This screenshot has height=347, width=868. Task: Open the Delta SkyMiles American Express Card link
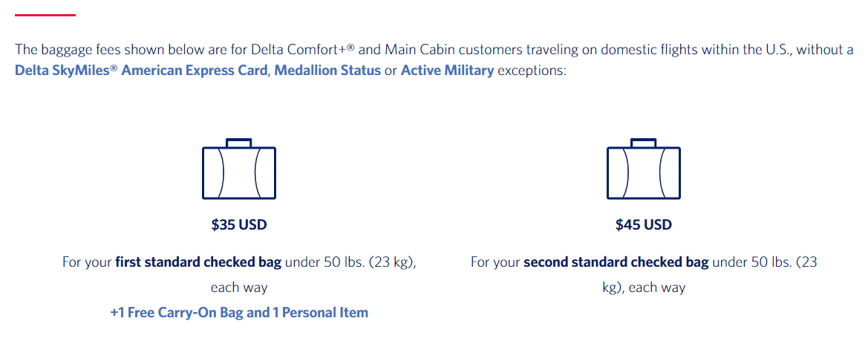[x=141, y=72]
